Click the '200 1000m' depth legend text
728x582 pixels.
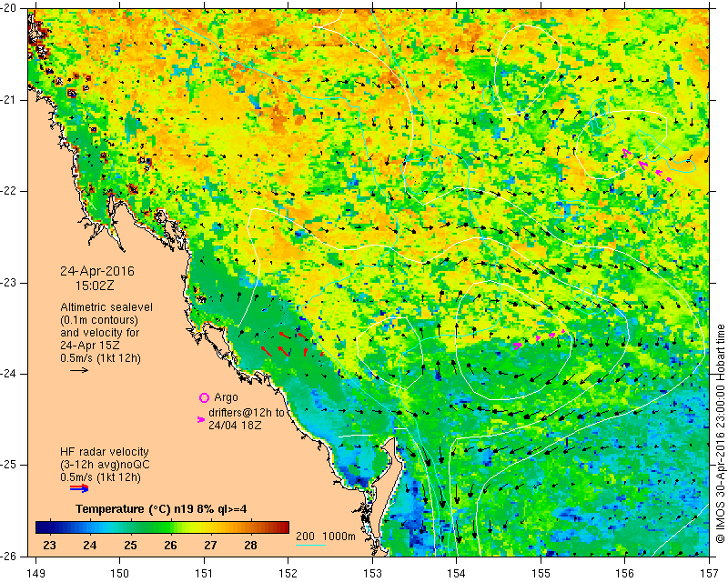pos(326,537)
